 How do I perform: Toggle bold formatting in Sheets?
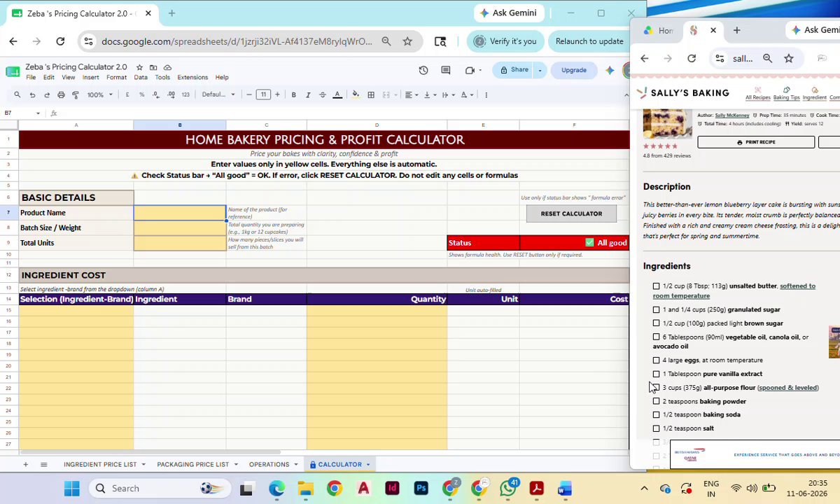(x=293, y=94)
